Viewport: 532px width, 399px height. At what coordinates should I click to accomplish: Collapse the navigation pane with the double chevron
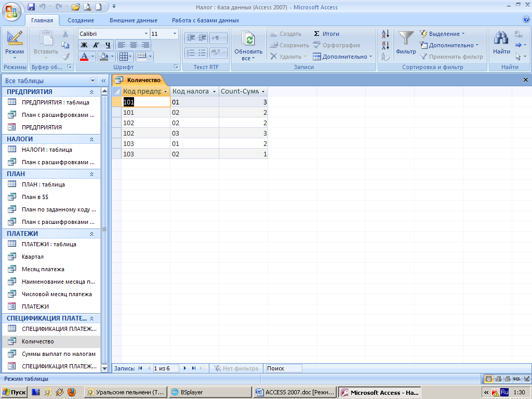click(x=104, y=81)
